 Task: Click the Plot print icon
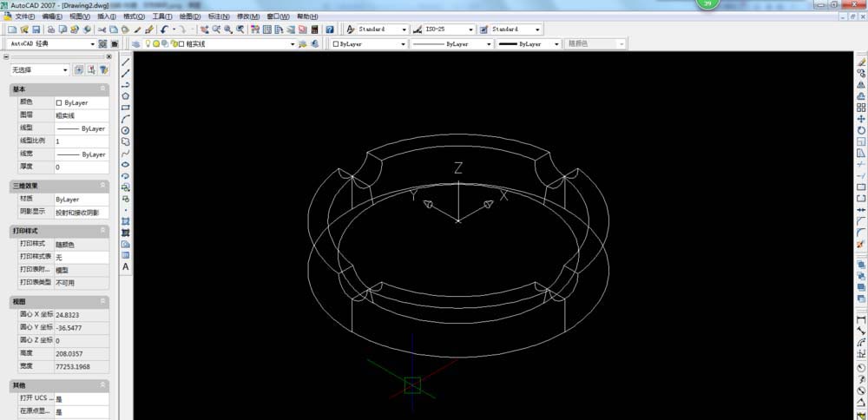click(x=50, y=30)
